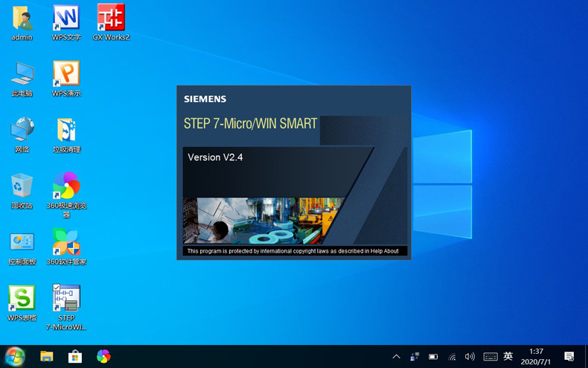Click the touch keyboard tray icon
The height and width of the screenshot is (368, 588).
pos(490,357)
